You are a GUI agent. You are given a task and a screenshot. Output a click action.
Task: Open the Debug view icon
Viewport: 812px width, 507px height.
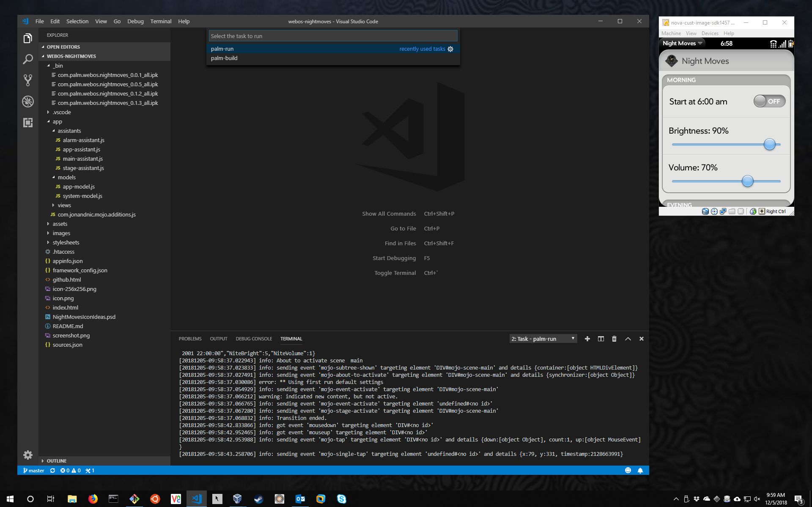point(28,101)
